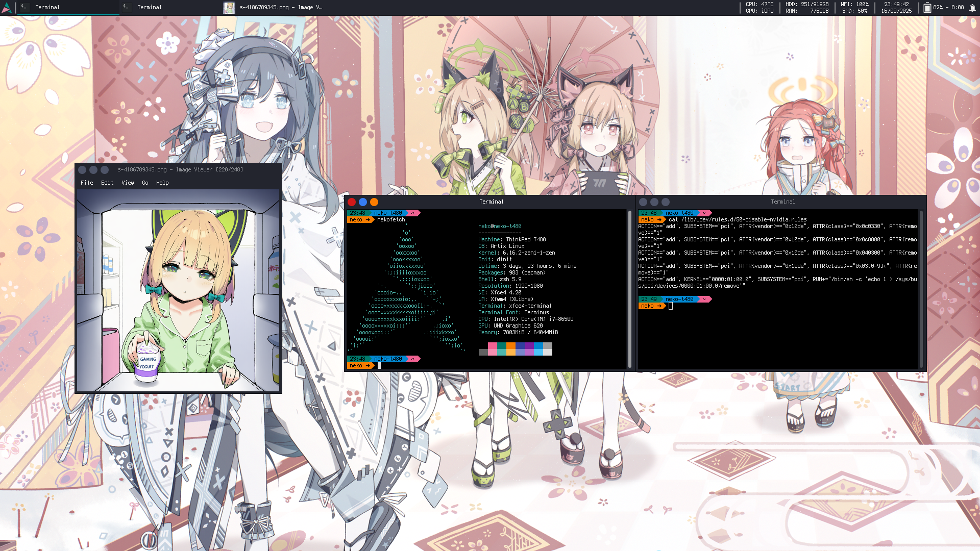Click the nekofetch terminal's title bar
The image size is (980, 551).
point(491,202)
